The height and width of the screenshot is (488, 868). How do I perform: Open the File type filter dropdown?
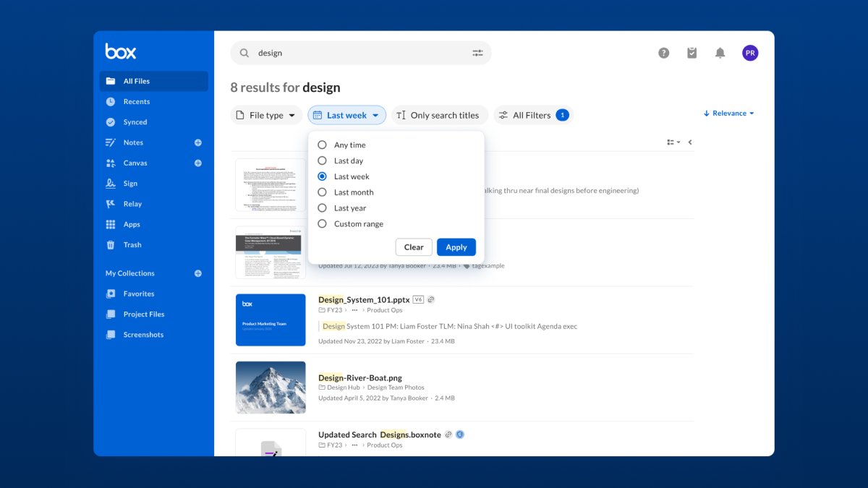tap(266, 114)
